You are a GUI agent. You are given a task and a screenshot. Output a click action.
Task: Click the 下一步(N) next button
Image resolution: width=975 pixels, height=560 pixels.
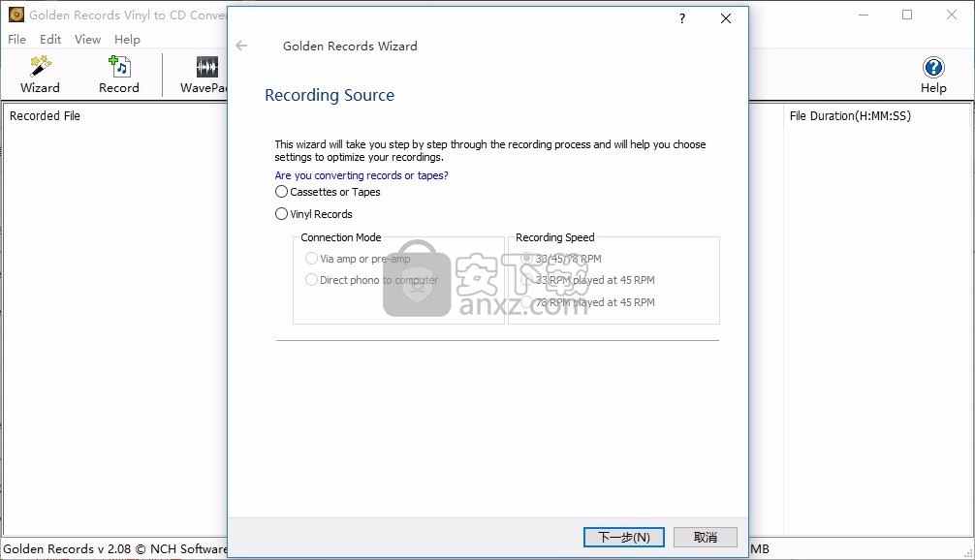[x=624, y=537]
